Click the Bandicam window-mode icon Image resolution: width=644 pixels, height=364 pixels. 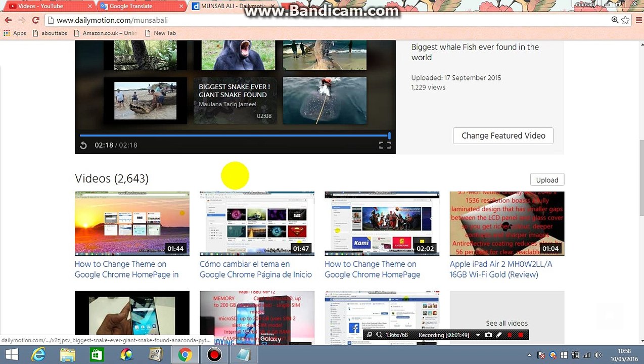[x=369, y=335]
